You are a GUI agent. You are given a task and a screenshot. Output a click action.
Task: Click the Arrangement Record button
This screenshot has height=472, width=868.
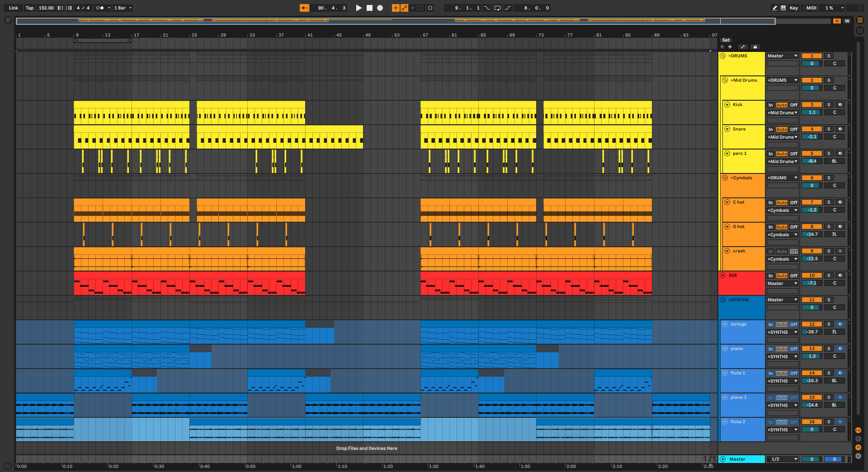[380, 8]
